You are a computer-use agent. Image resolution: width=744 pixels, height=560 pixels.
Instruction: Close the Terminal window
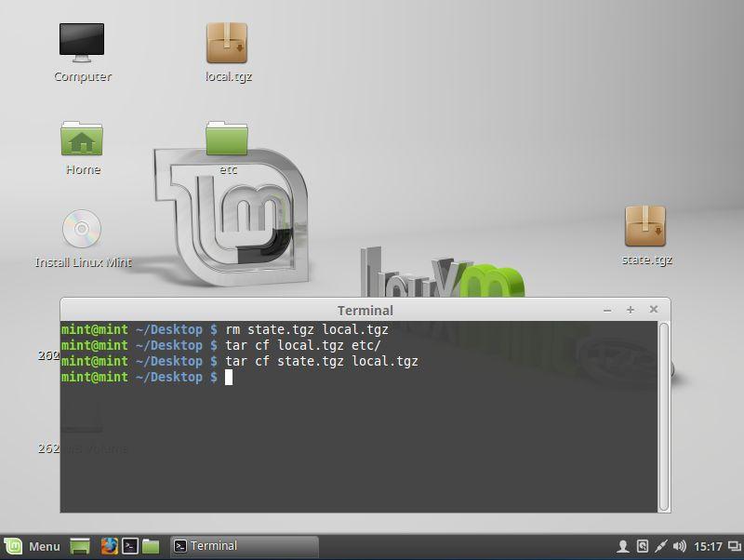[x=654, y=310]
